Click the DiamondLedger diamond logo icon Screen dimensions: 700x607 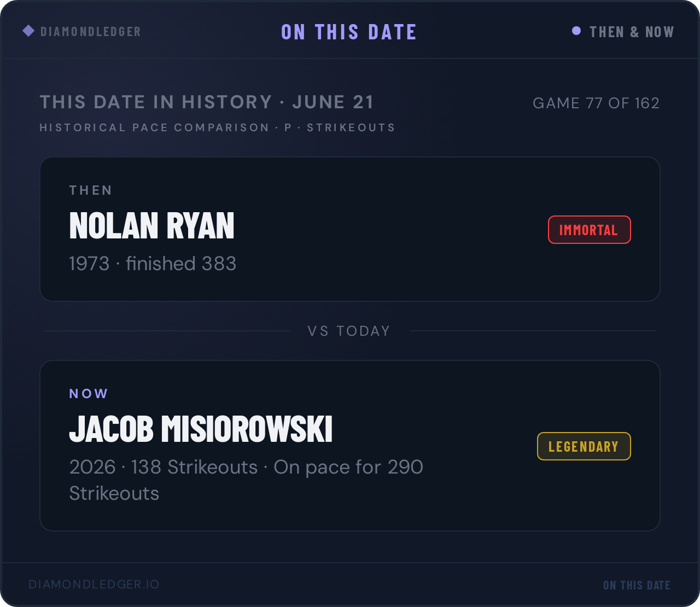28,31
